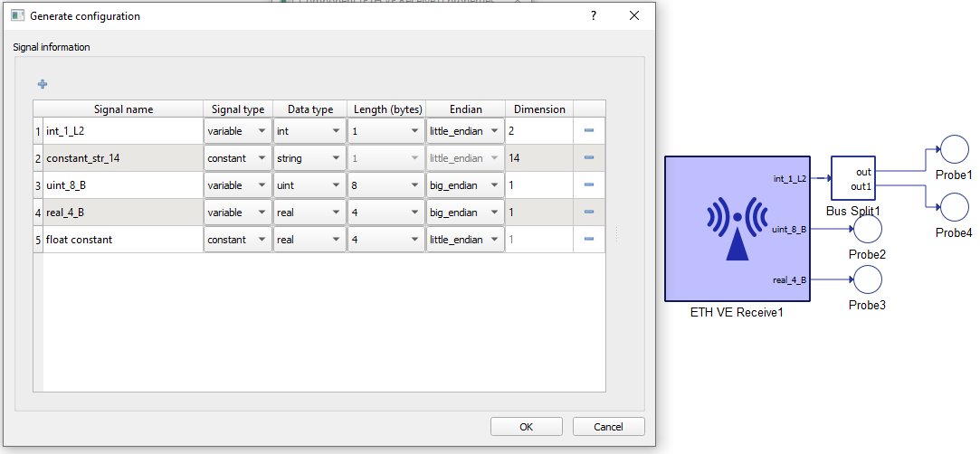Remove the uint_8_B signal row

[x=588, y=184]
